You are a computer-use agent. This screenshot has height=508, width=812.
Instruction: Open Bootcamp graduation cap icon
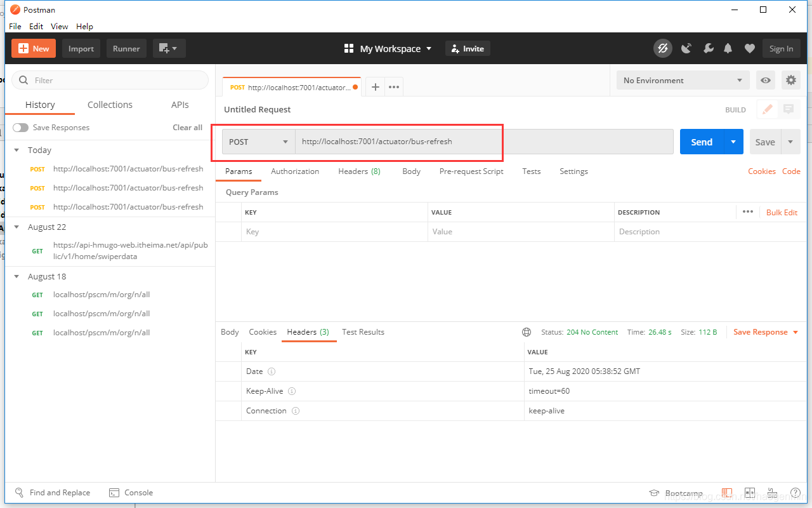pos(654,493)
